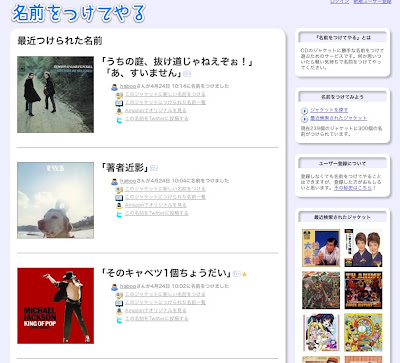Click the ユーザー登録について panel header
This screenshot has width=400, height=363.
[343, 164]
